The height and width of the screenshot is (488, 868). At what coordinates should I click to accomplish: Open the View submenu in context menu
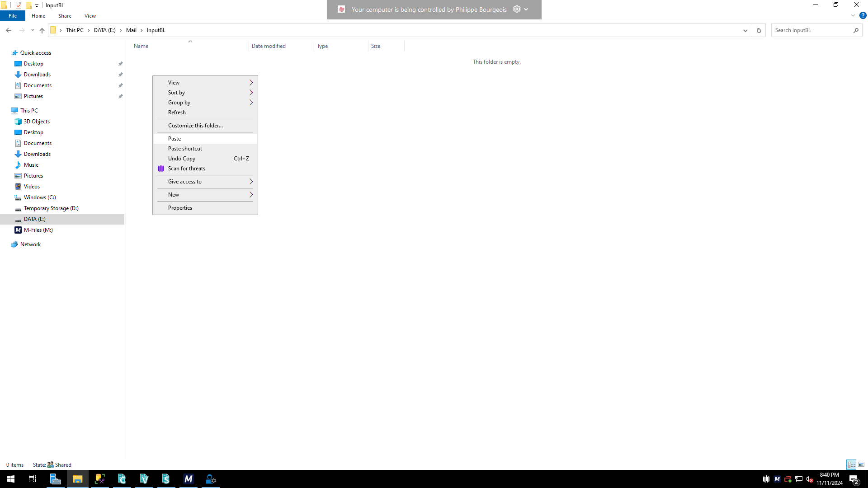(x=205, y=83)
